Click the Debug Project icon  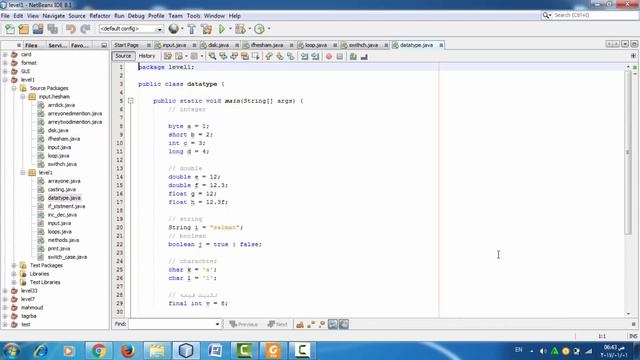click(240, 29)
